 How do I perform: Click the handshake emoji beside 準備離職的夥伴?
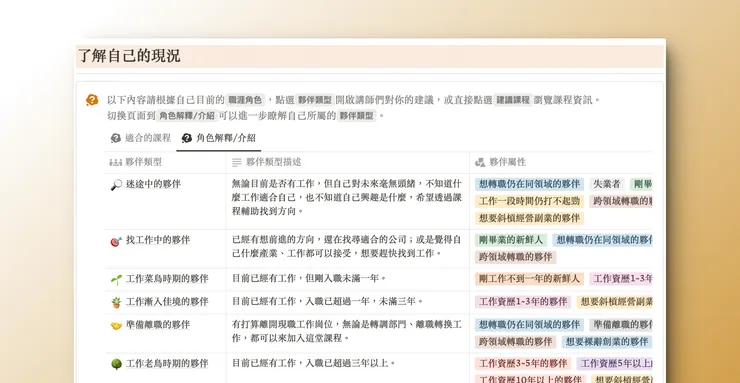116,325
